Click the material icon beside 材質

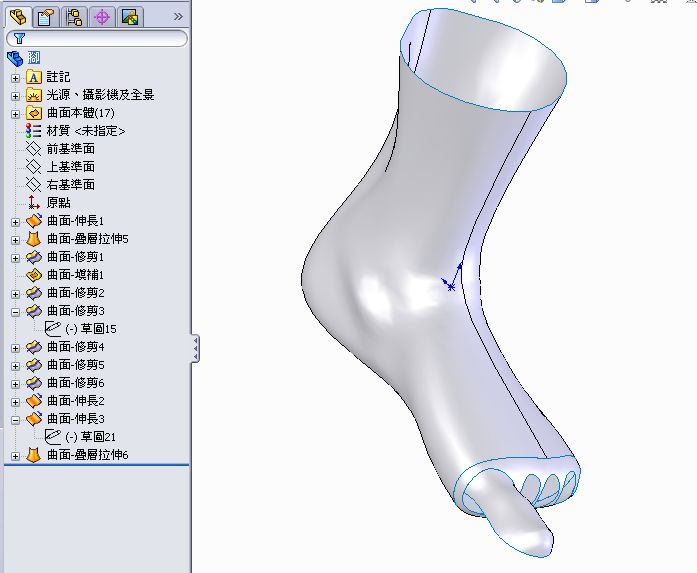(33, 131)
